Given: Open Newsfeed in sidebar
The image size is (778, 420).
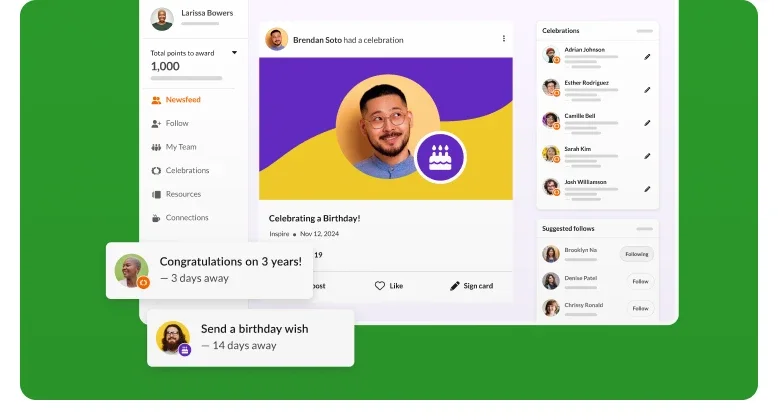Looking at the screenshot, I should click(182, 100).
